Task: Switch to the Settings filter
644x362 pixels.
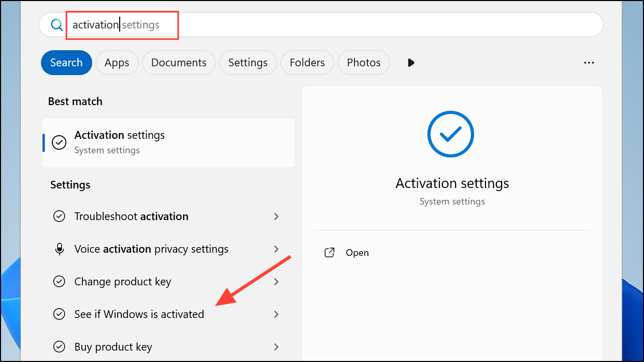Action: (x=248, y=63)
